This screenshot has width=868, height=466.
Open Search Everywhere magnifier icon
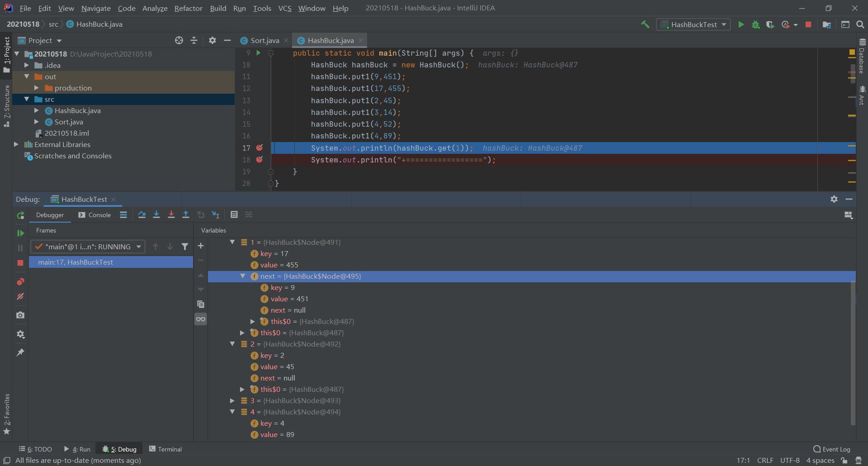tap(860, 24)
